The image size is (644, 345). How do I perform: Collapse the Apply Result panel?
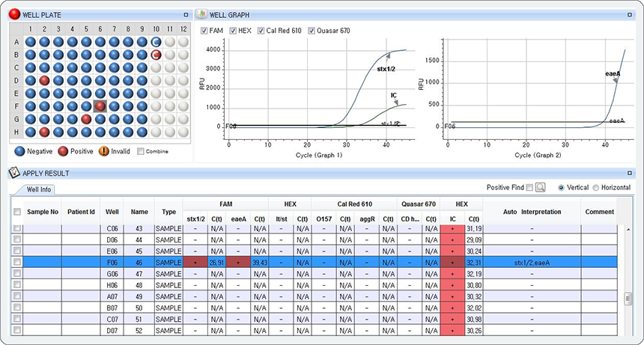point(631,173)
